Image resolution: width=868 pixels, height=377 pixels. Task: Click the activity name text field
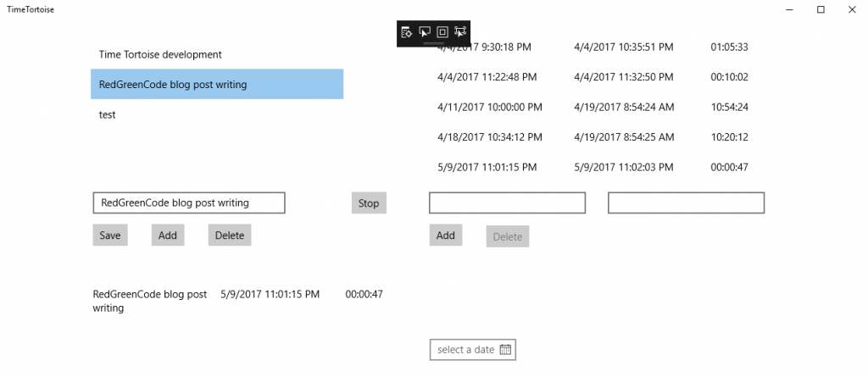(188, 202)
